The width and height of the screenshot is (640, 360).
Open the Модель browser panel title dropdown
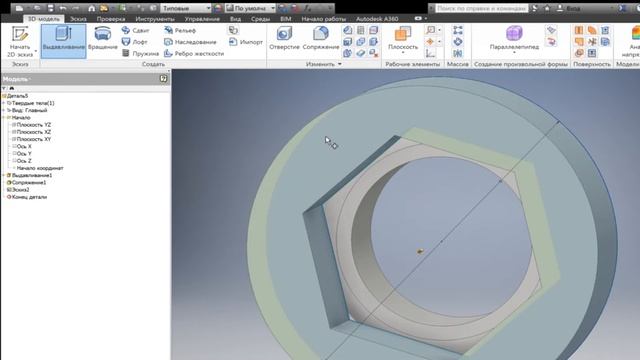(x=16, y=79)
